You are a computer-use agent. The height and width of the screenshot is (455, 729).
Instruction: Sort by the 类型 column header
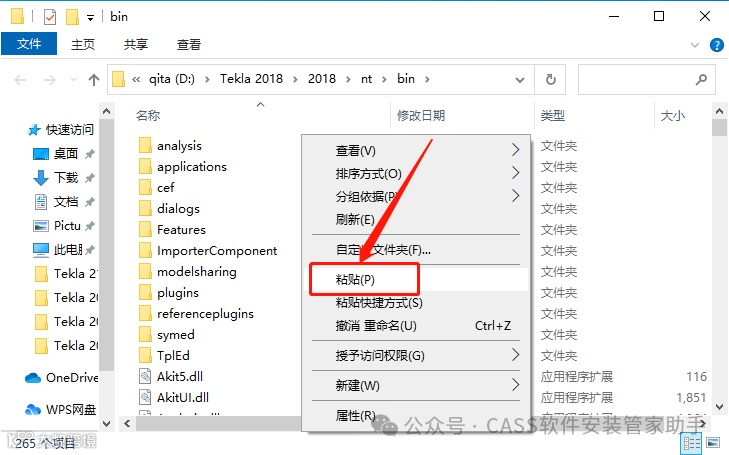(552, 115)
